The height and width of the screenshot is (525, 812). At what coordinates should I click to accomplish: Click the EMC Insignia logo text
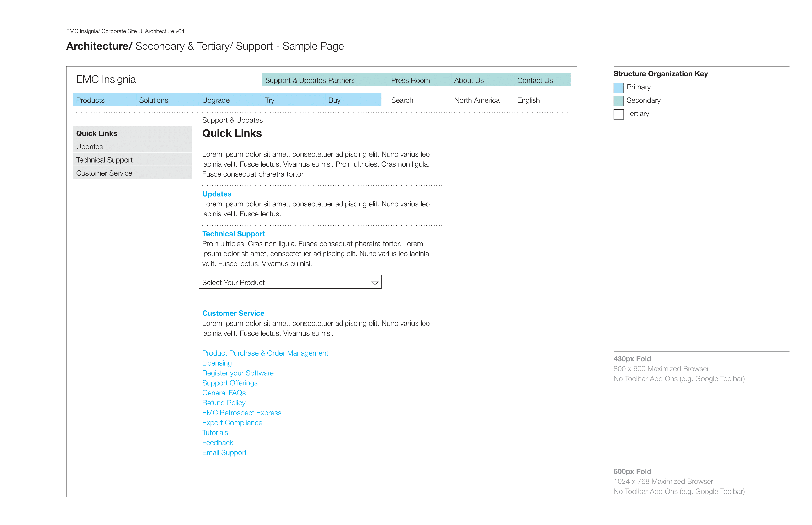tap(106, 79)
